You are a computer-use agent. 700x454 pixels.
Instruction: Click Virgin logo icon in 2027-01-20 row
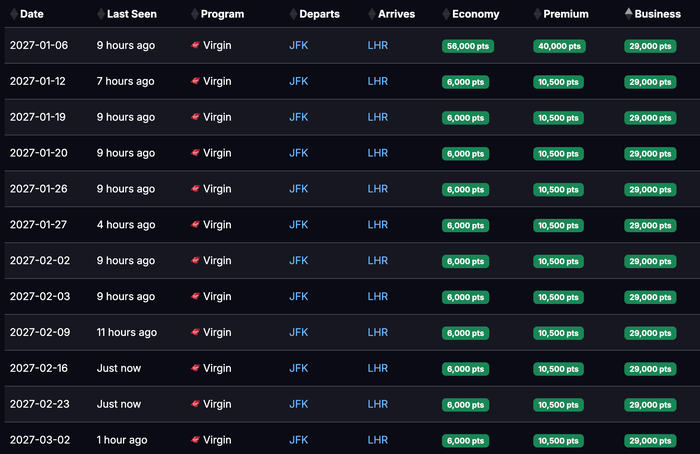coord(195,153)
